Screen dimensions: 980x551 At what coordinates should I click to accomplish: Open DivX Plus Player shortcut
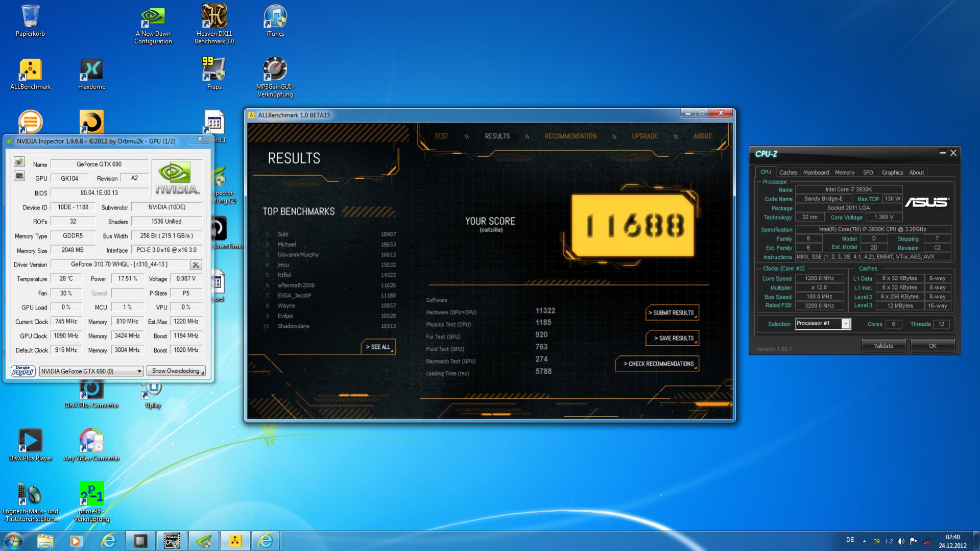pyautogui.click(x=30, y=445)
